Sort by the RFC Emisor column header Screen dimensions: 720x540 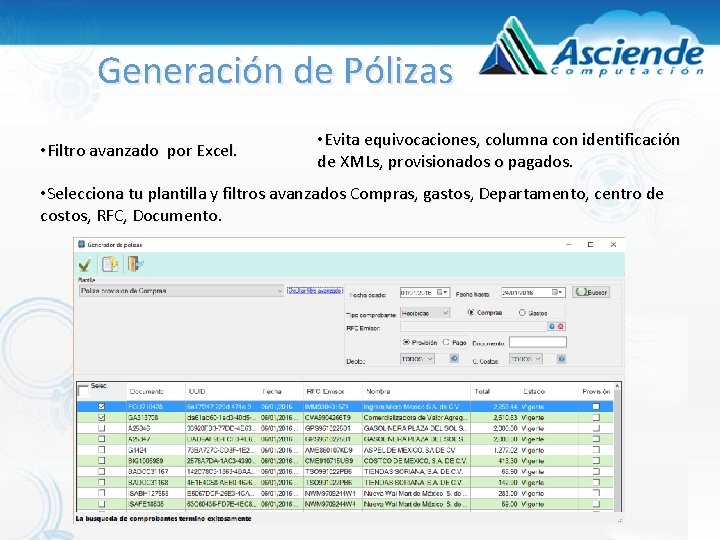point(325,392)
